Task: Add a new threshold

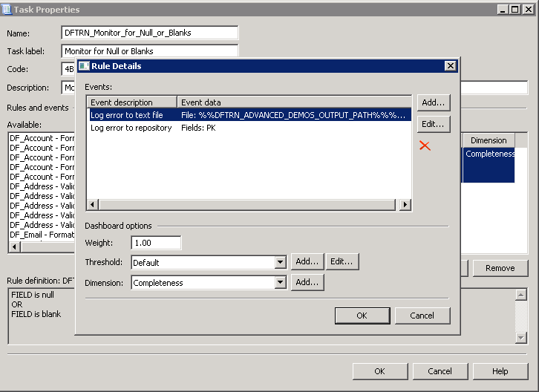Action: point(307,261)
